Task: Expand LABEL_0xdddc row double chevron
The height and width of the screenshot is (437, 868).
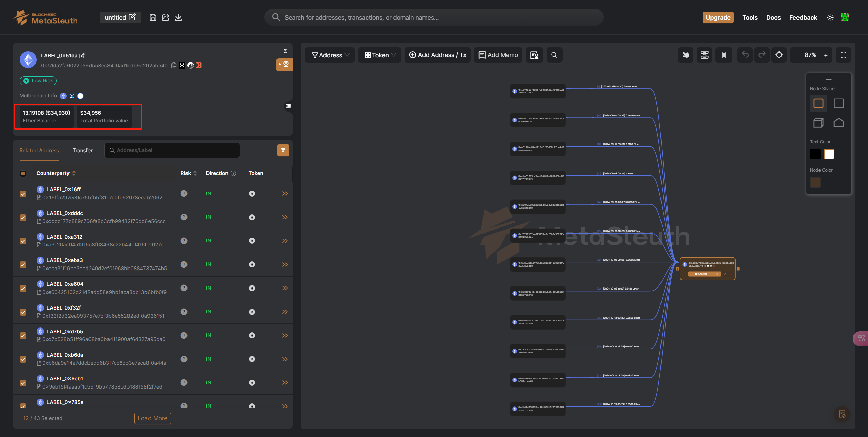Action: [x=284, y=217]
